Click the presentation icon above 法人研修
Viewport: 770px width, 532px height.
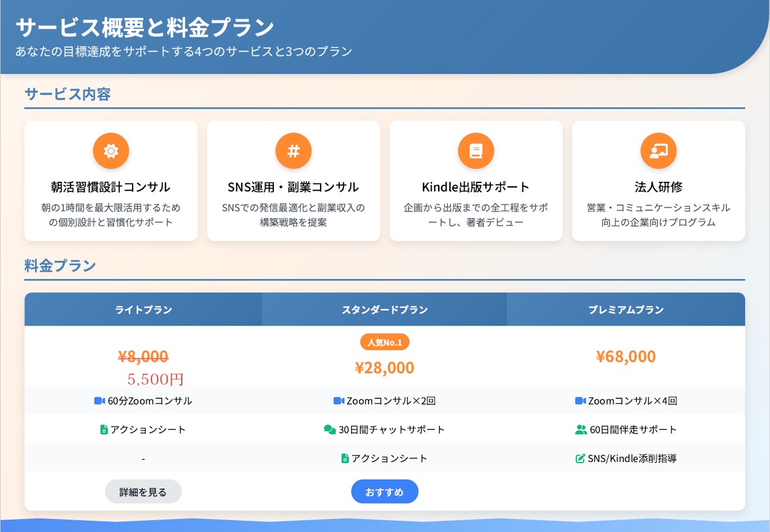658,151
